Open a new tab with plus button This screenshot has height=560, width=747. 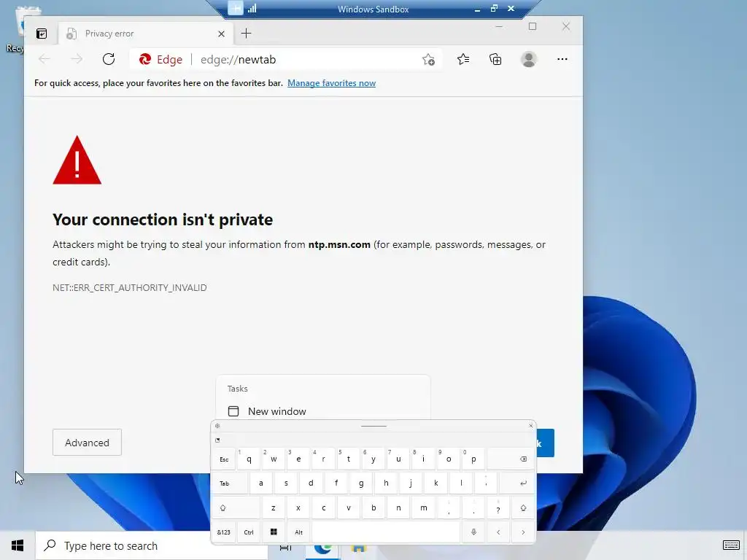pos(246,34)
